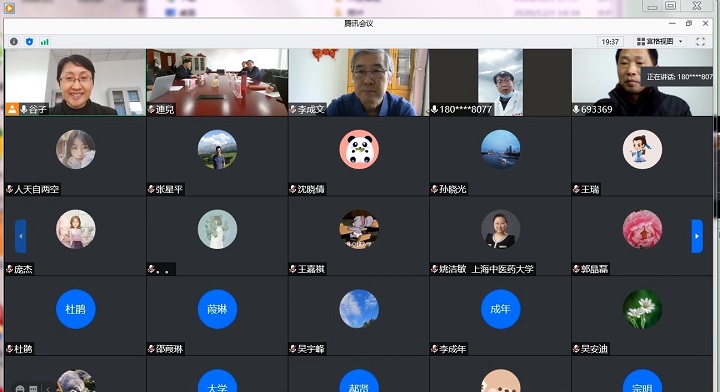Select the 谷子 video feed
The height and width of the screenshot is (392, 720).
pyautogui.click(x=75, y=82)
